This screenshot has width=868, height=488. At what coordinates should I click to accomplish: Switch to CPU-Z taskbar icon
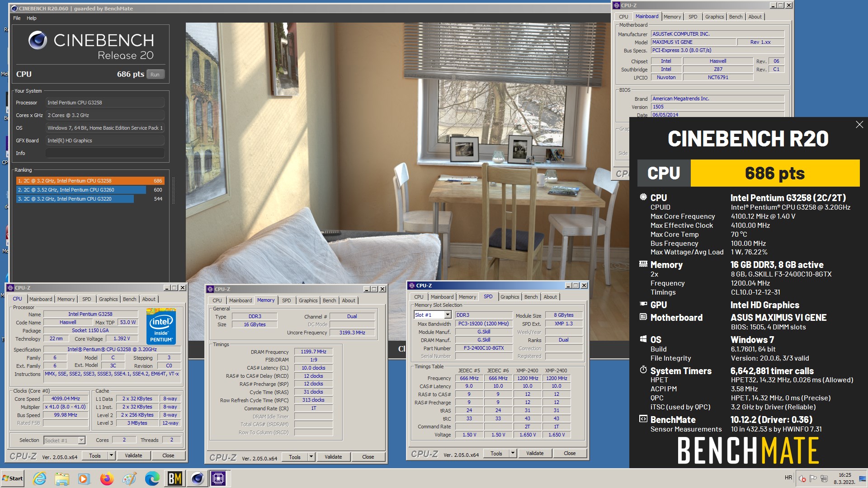click(218, 479)
